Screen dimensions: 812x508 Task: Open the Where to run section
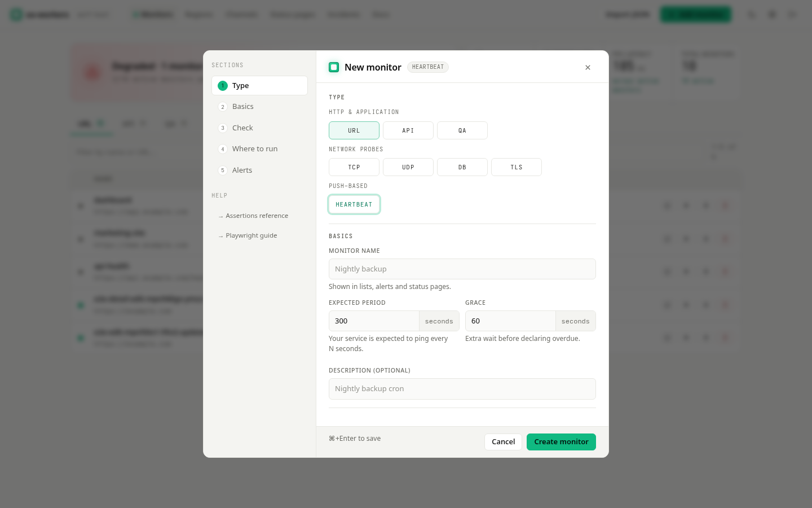click(x=259, y=149)
